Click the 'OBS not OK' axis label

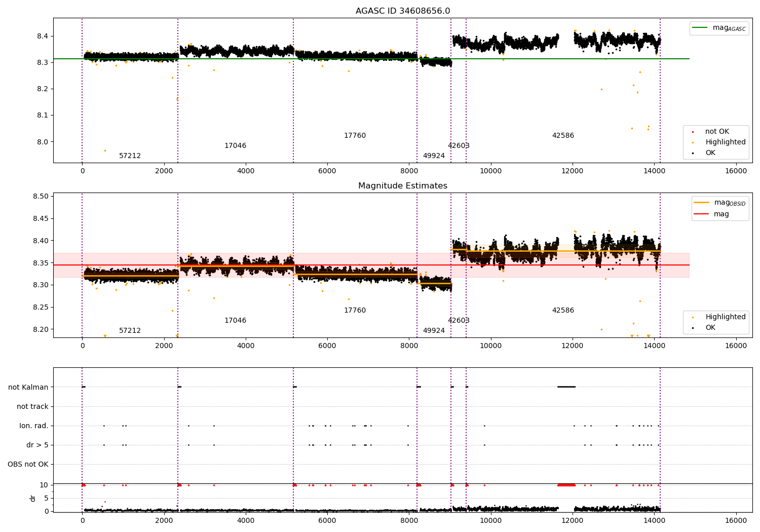(x=28, y=465)
